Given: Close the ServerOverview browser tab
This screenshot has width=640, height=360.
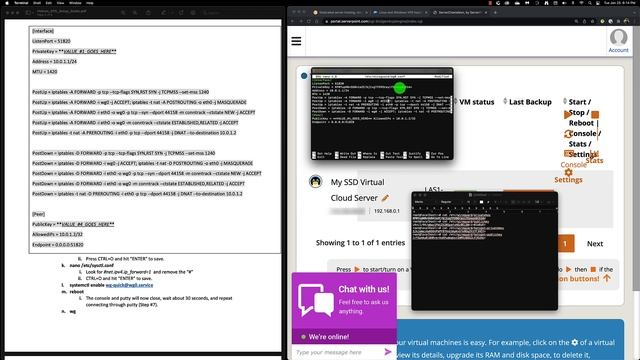Looking at the screenshot, I should tap(486, 13).
